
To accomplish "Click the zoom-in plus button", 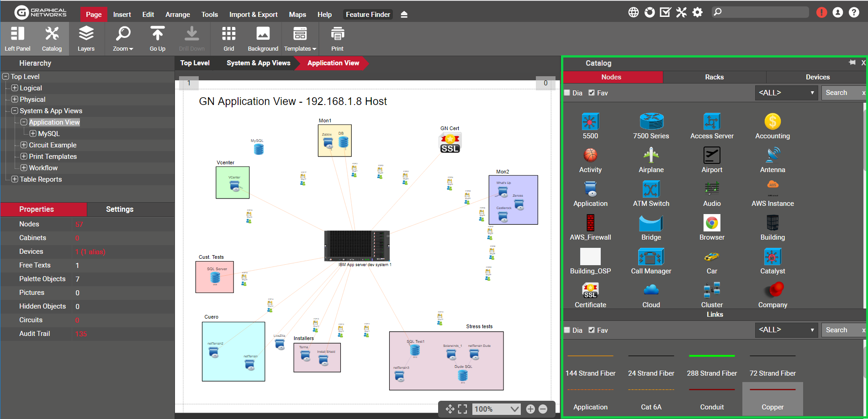I will 530,409.
